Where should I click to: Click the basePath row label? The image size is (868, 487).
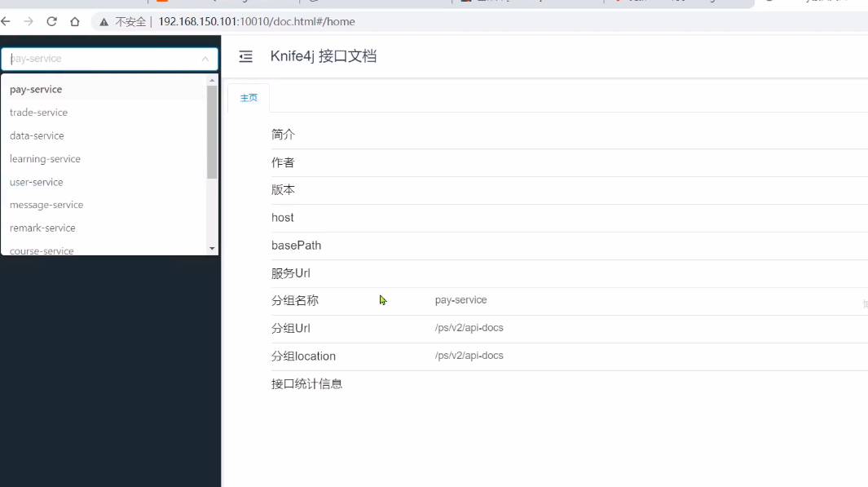tap(296, 246)
